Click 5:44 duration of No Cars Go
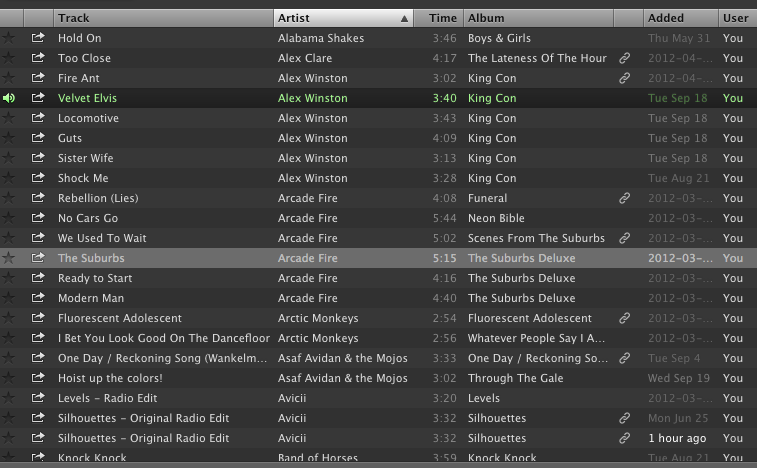757x468 pixels. [444, 218]
